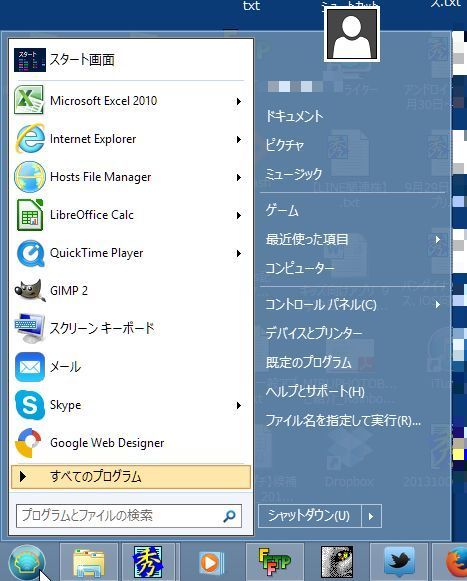Expand QuickTime Player jump list arrow
The height and width of the screenshot is (581, 467).
[239, 253]
